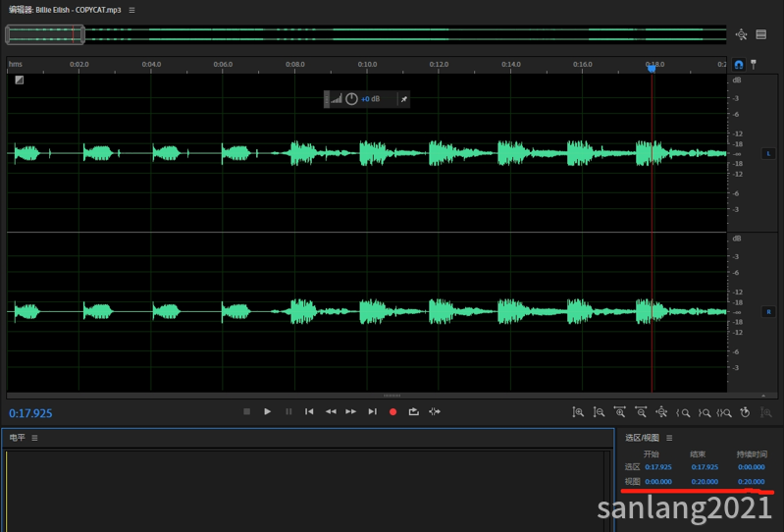This screenshot has width=784, height=532.
Task: Open the editor panel menu next to COPYCAT.mp3
Action: pos(132,10)
